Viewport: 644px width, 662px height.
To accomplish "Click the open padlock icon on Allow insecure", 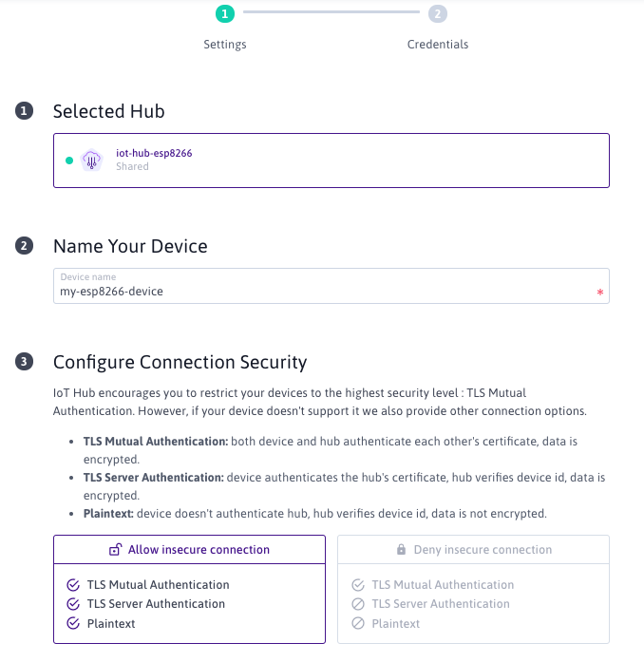I will 115,550.
